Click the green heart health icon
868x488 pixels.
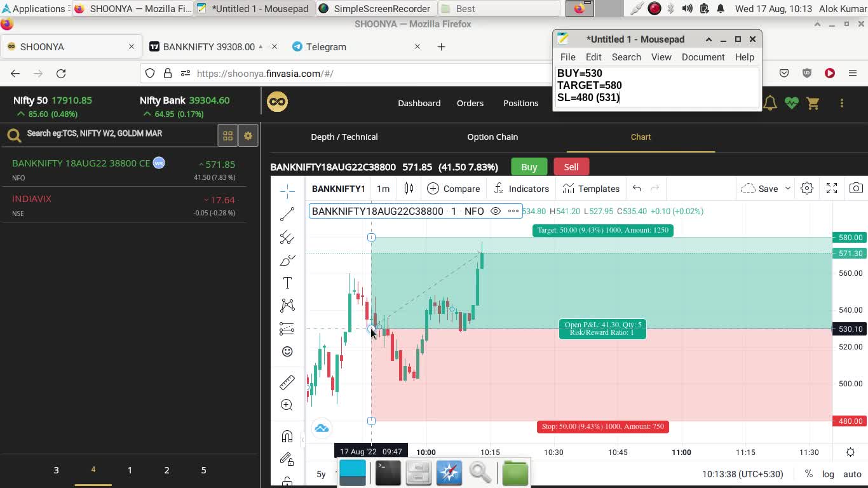(791, 103)
